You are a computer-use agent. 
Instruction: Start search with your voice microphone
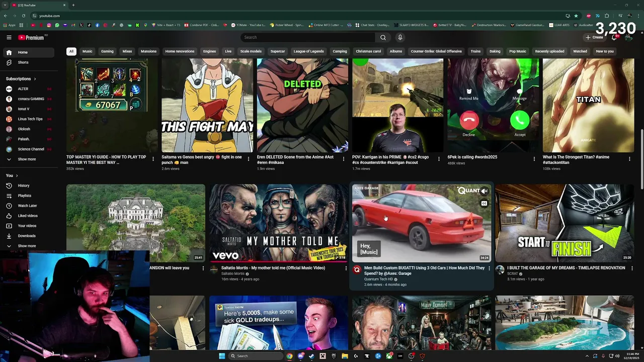[400, 37]
